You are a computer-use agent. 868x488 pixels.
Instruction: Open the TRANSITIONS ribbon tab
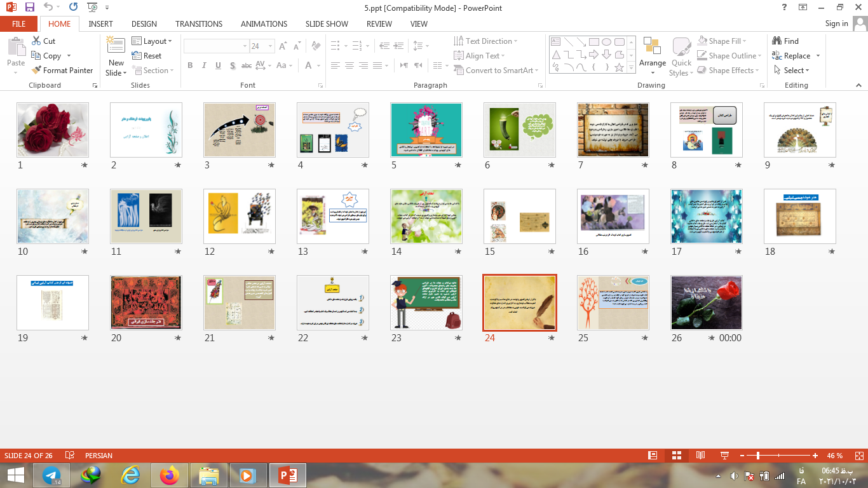[199, 24]
